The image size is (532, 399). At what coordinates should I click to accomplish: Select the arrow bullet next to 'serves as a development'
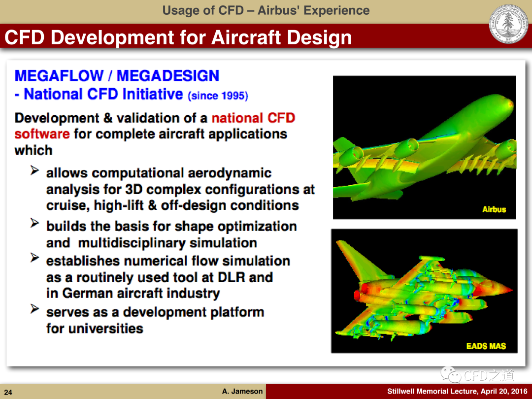(34, 310)
